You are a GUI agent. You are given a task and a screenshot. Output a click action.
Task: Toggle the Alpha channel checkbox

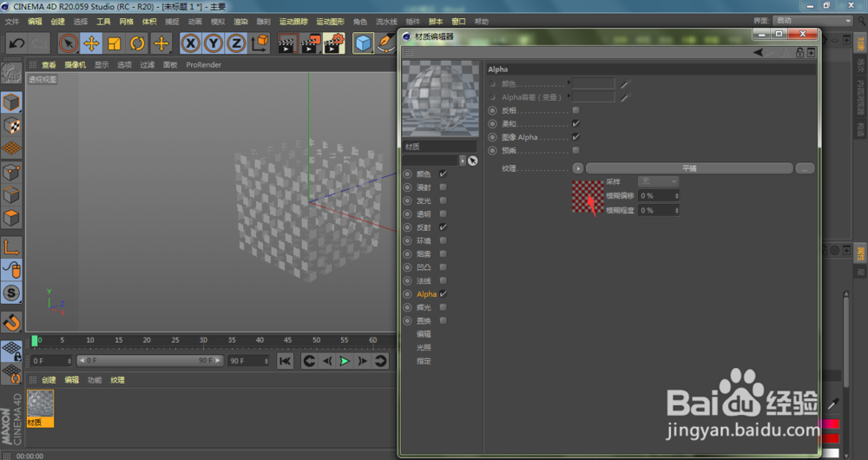tap(443, 294)
